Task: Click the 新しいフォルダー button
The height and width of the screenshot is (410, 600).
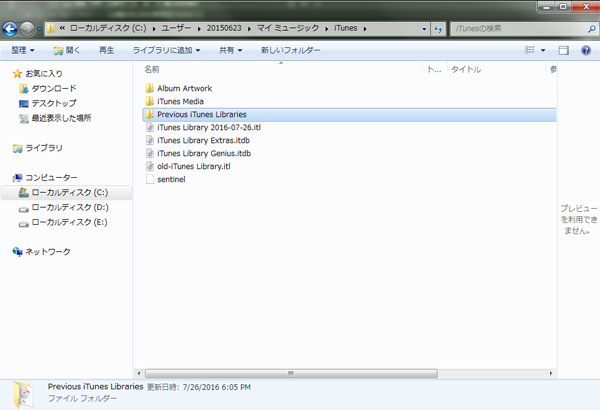Action: pyautogui.click(x=290, y=50)
